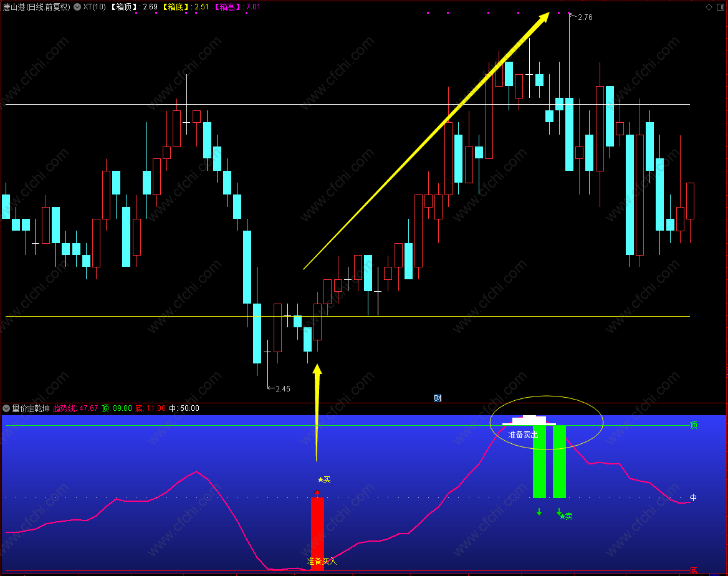This screenshot has width=728, height=576.
Task: Click the 唐山港(日线.前复权) chart title
Action: click(37, 7)
